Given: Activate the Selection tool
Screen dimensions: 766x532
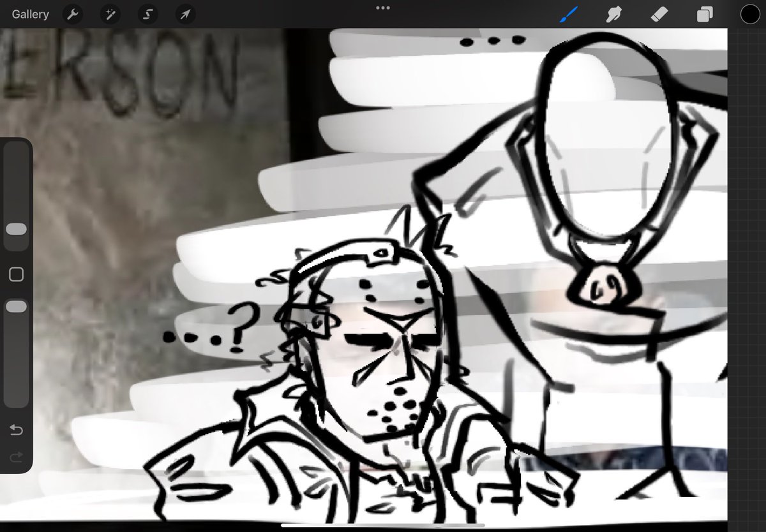Looking at the screenshot, I should (147, 14).
